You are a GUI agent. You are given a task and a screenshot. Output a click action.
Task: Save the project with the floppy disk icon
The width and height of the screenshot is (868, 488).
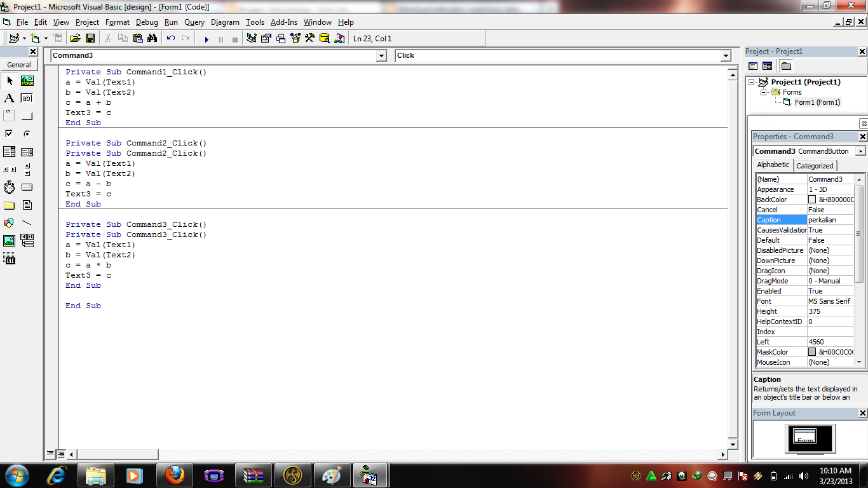(90, 38)
